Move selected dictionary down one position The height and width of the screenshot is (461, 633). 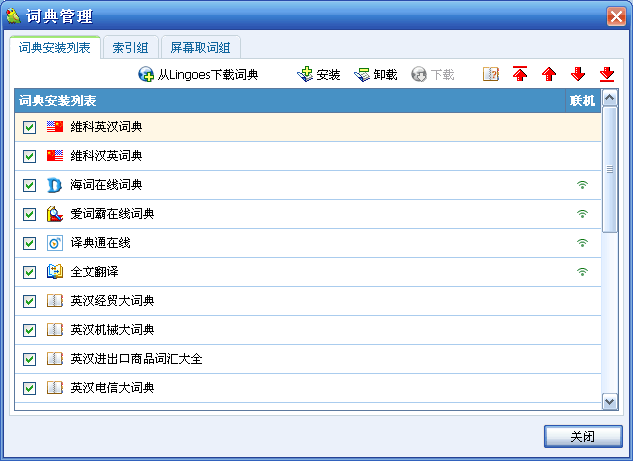click(x=578, y=74)
